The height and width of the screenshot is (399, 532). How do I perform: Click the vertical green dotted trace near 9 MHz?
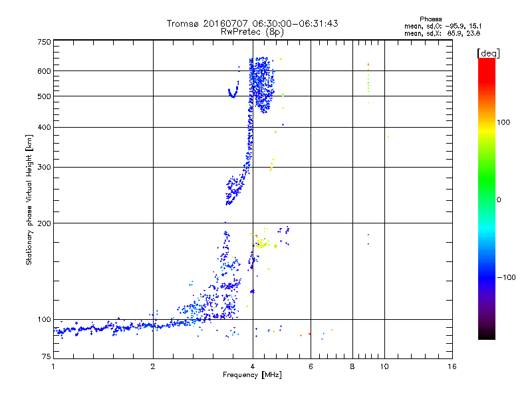[x=368, y=81]
